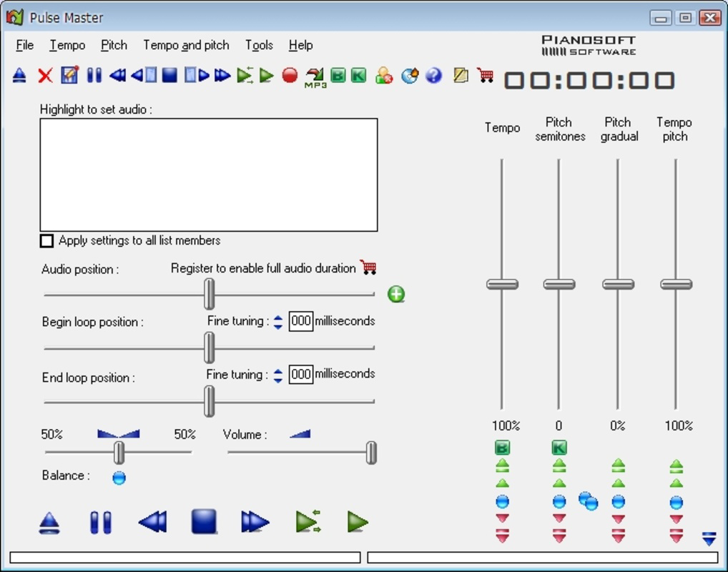Screen dimensions: 728x572
Task: Open the Tempo menu
Action: click(67, 45)
